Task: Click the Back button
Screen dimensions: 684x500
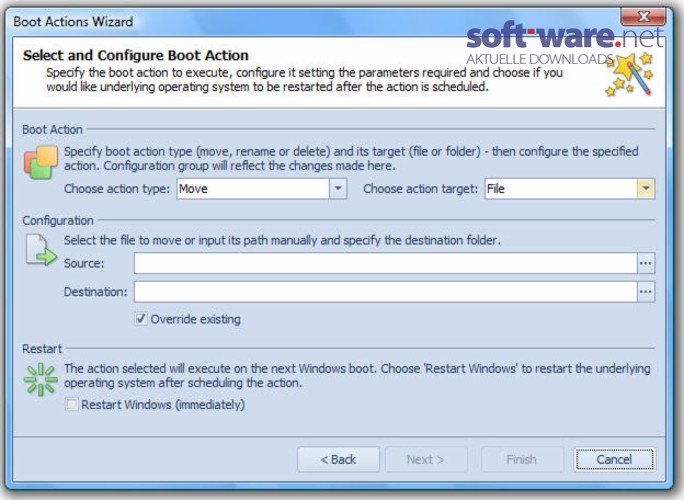Action: pyautogui.click(x=339, y=459)
